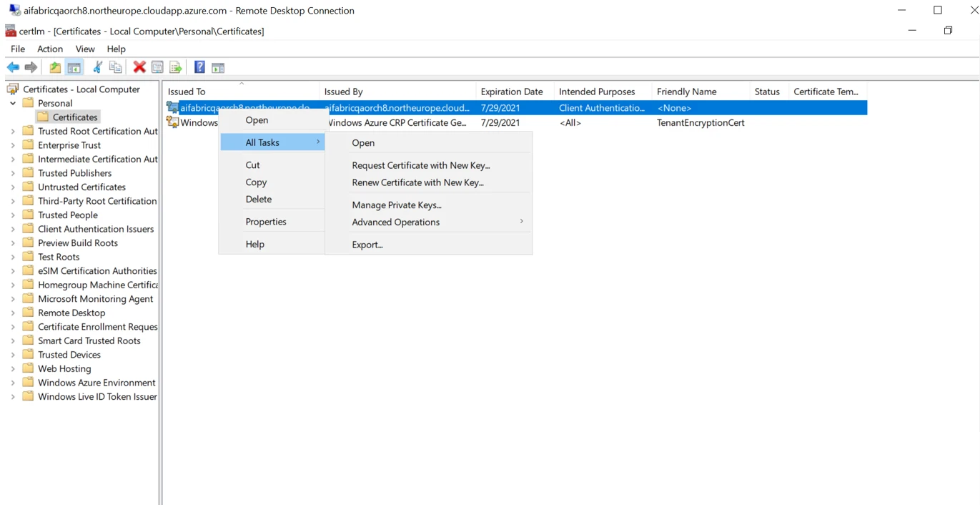Open the View menu
The height and width of the screenshot is (505, 980).
[x=85, y=49]
